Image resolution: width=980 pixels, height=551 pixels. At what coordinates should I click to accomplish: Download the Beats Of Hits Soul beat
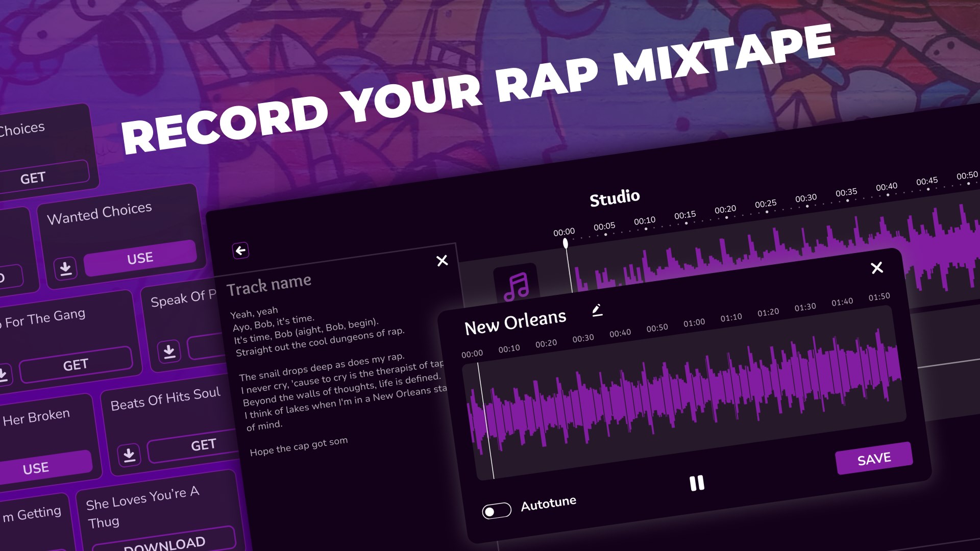129,455
